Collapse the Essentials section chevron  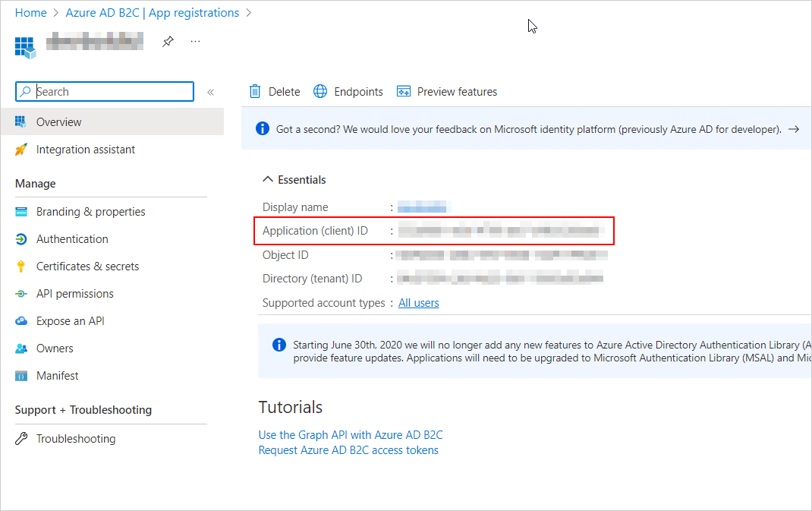click(267, 179)
